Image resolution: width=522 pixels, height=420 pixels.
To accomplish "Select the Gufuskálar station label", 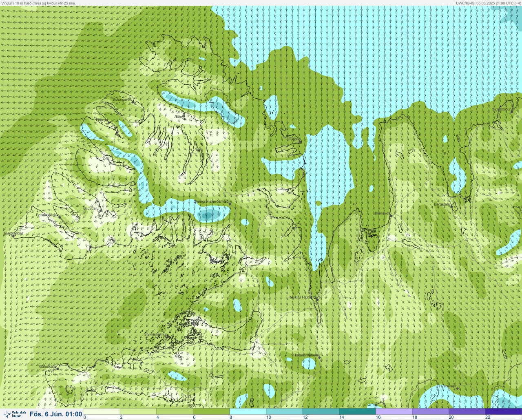I will [x=47, y=367].
